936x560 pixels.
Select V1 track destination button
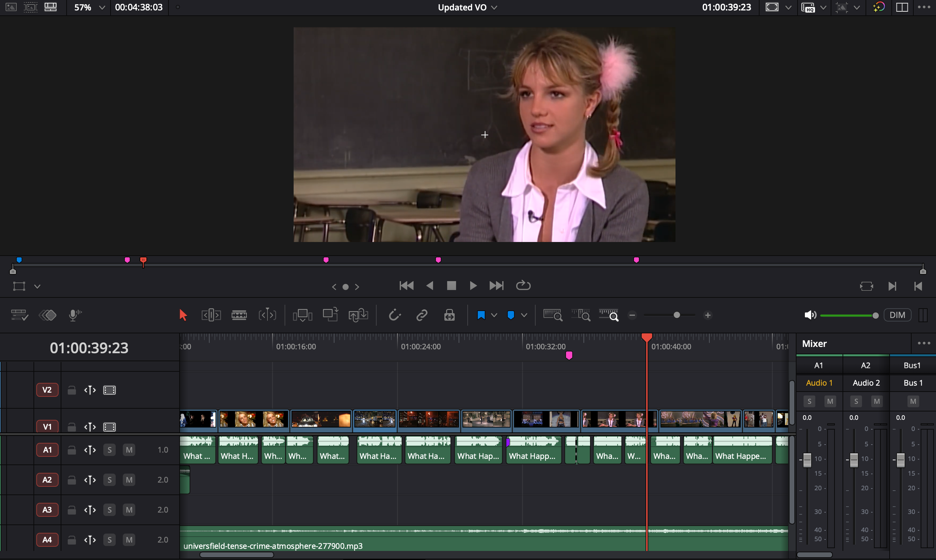[47, 427]
